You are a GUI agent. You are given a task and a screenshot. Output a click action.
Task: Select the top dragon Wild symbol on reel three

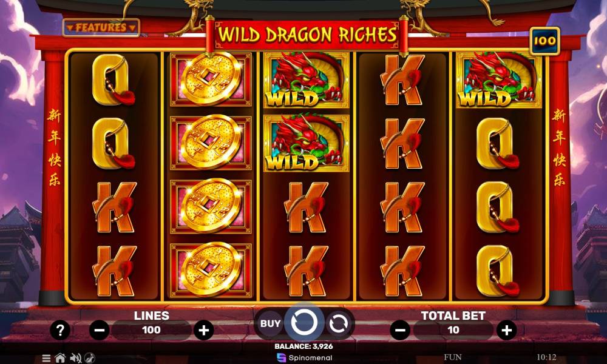(x=306, y=79)
